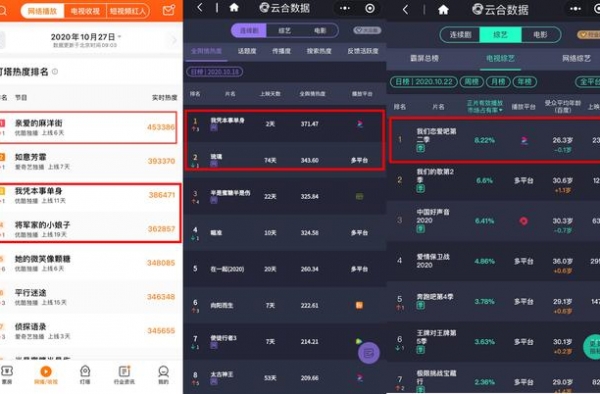Switch to the 霸屏总榜 tab
Viewport: 600px width, 394px height.
click(x=424, y=59)
